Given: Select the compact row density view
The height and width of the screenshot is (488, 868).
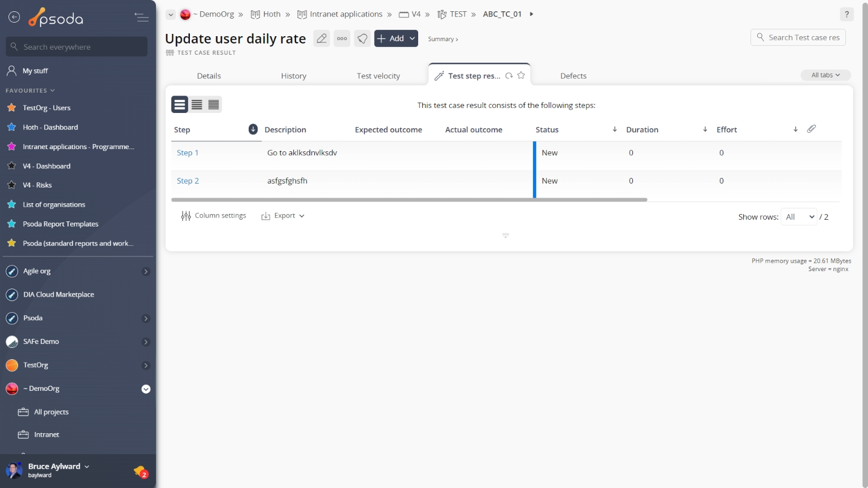Looking at the screenshot, I should [x=214, y=104].
